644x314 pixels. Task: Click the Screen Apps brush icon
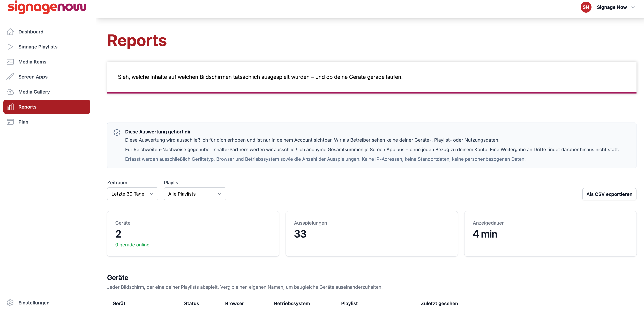(10, 77)
